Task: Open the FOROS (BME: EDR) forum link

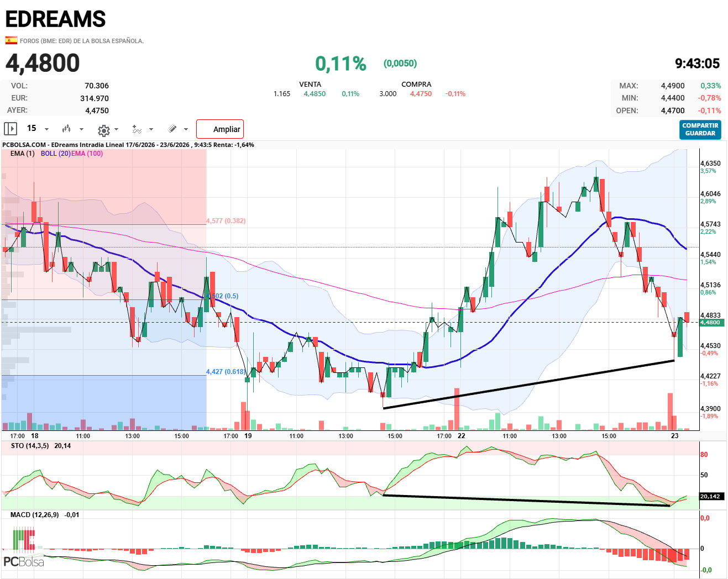Action: [82, 41]
